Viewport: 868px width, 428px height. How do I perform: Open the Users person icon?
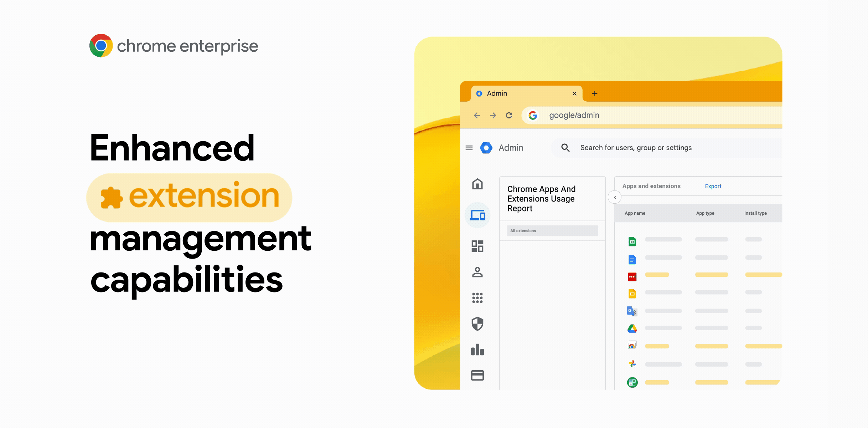click(x=477, y=272)
